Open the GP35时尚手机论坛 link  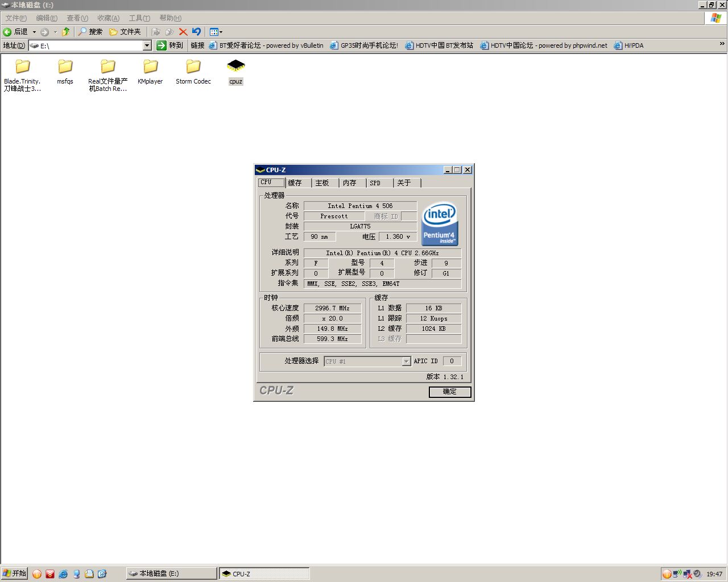click(363, 45)
